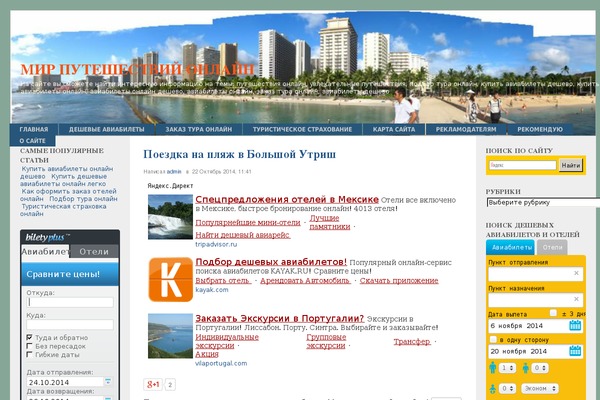Clear the Пункт отправления field with X
The image size is (600, 400).
pos(576,273)
